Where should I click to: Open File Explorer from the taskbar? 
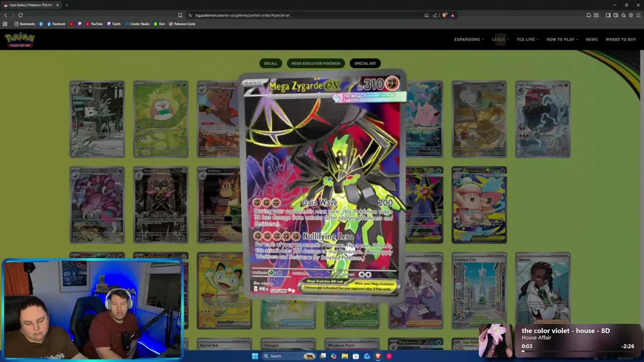pyautogui.click(x=345, y=356)
